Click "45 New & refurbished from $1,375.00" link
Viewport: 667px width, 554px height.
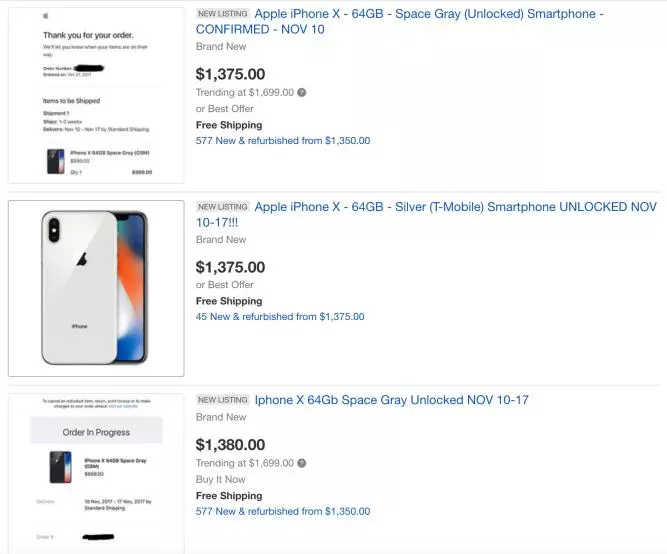(280, 317)
